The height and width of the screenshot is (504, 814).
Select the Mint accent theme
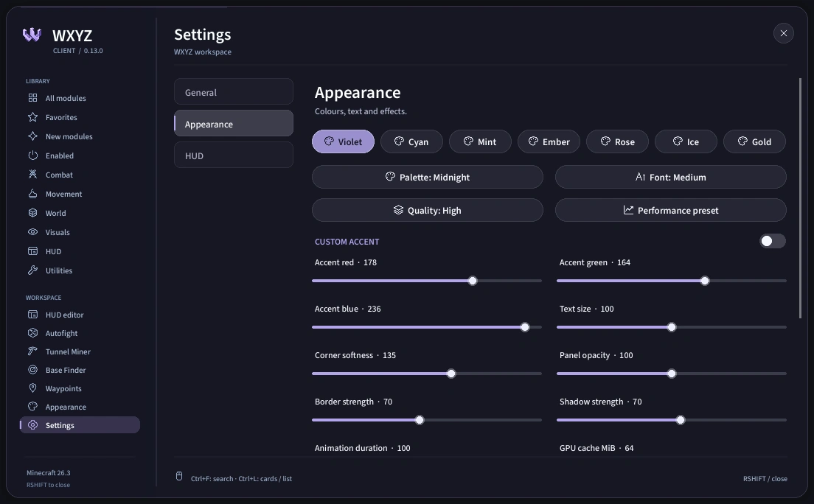480,141
